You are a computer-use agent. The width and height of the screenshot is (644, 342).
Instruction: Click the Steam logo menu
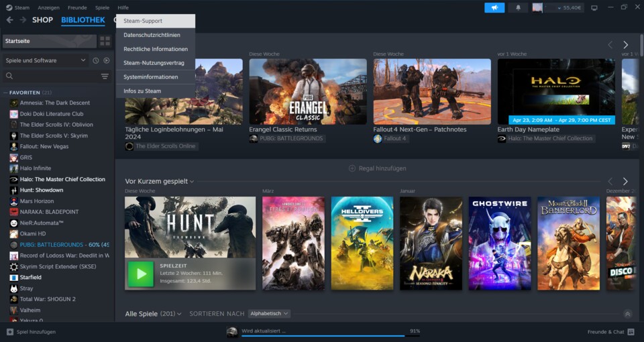click(x=17, y=7)
